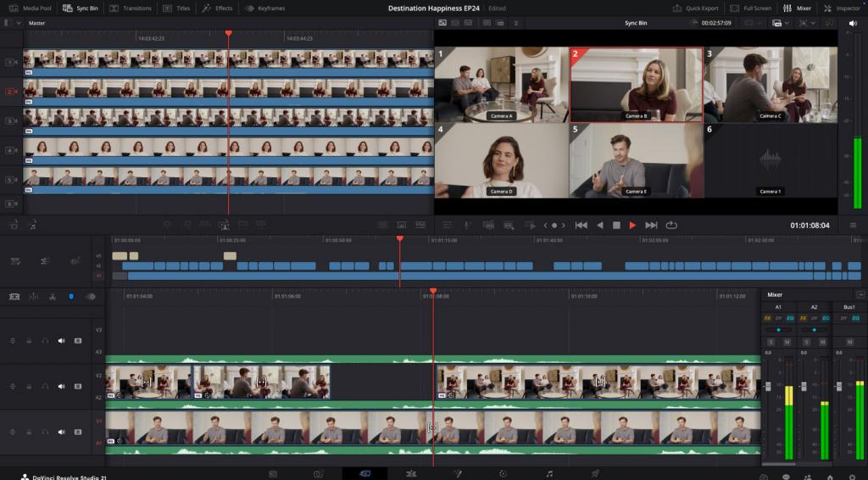
Task: Mute the A1 mixer channel
Action: pos(787,342)
